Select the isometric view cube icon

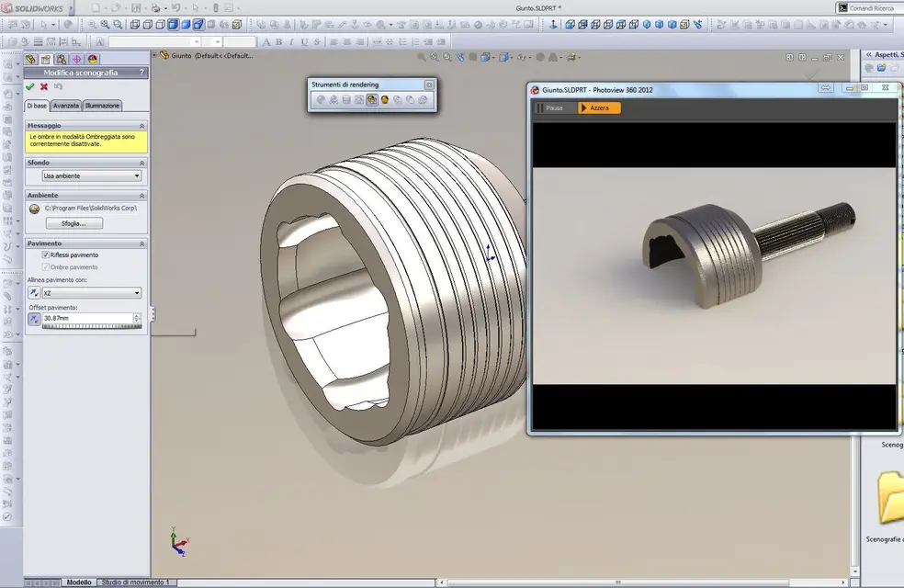(x=646, y=24)
